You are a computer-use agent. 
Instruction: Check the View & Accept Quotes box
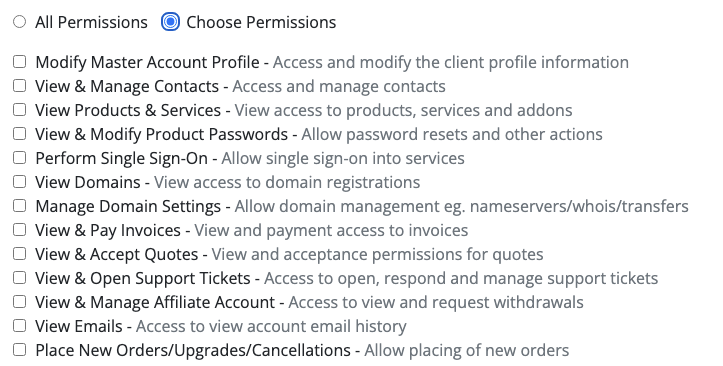point(19,253)
